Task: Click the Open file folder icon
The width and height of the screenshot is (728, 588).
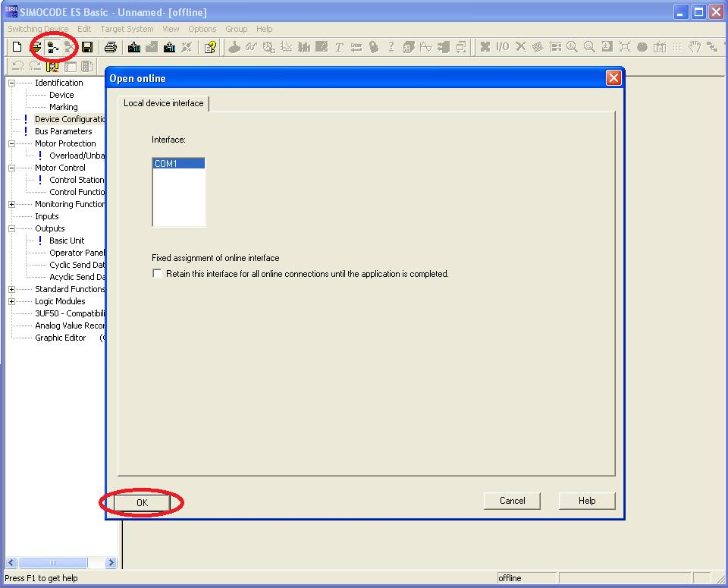Action: (x=36, y=47)
